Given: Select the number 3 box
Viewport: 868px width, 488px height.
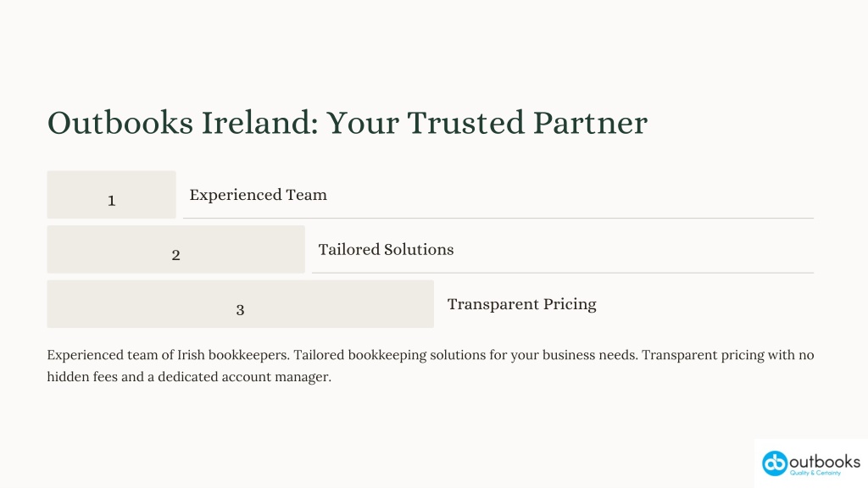Looking at the screenshot, I should pyautogui.click(x=240, y=304).
